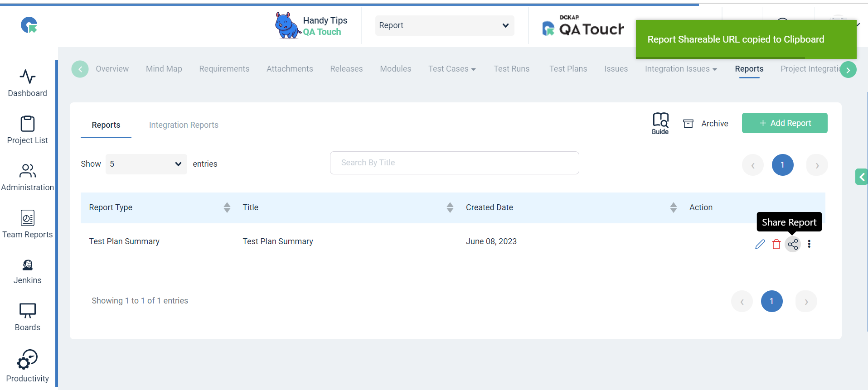Open Productivity in the sidebar
The width and height of the screenshot is (868, 390).
tap(27, 366)
